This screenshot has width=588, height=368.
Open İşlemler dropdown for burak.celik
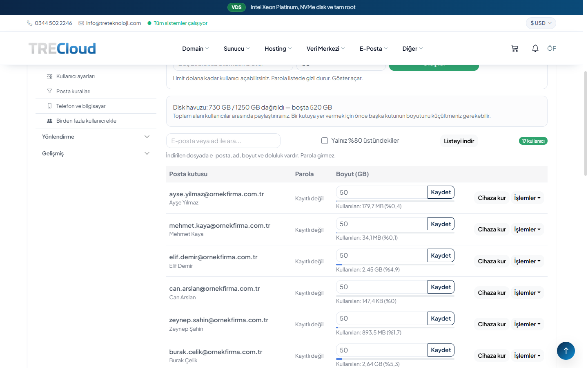[527, 356]
